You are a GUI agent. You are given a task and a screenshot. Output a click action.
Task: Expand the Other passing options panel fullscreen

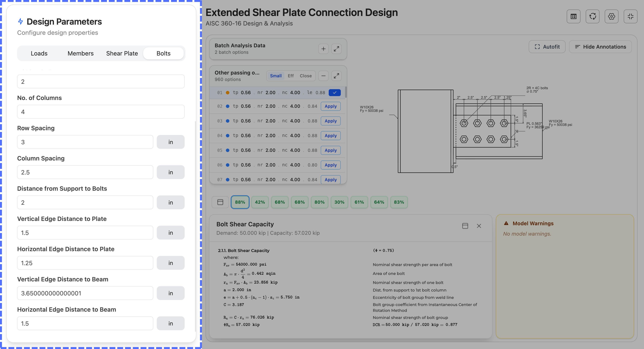[336, 76]
